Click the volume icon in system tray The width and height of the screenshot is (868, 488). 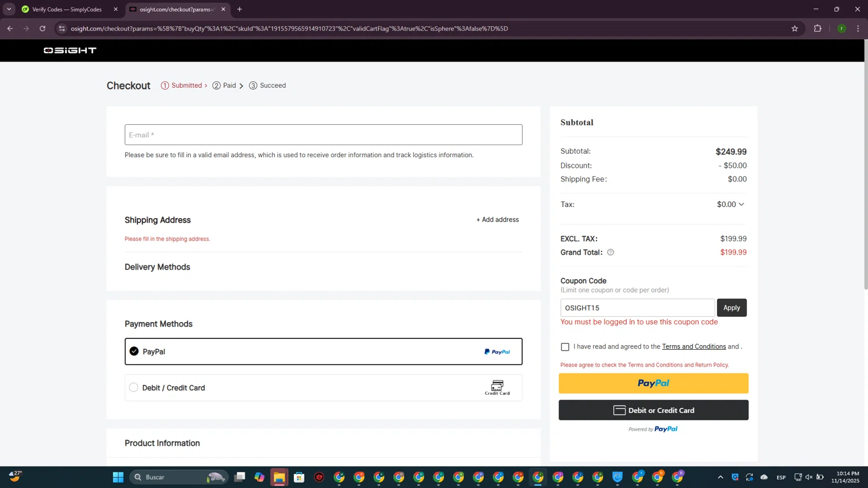[809, 477]
